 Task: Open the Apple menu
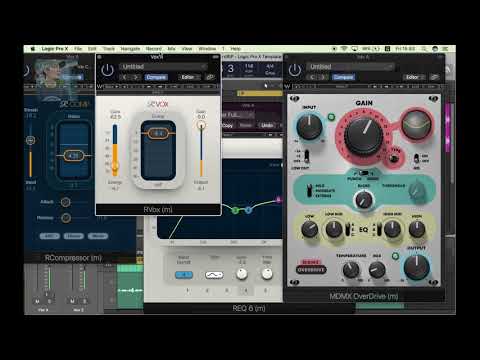pos(33,49)
